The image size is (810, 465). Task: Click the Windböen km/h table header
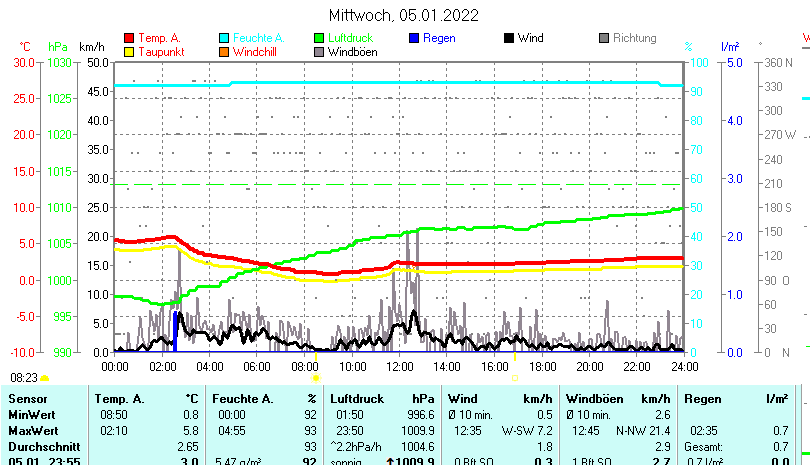[617, 399]
